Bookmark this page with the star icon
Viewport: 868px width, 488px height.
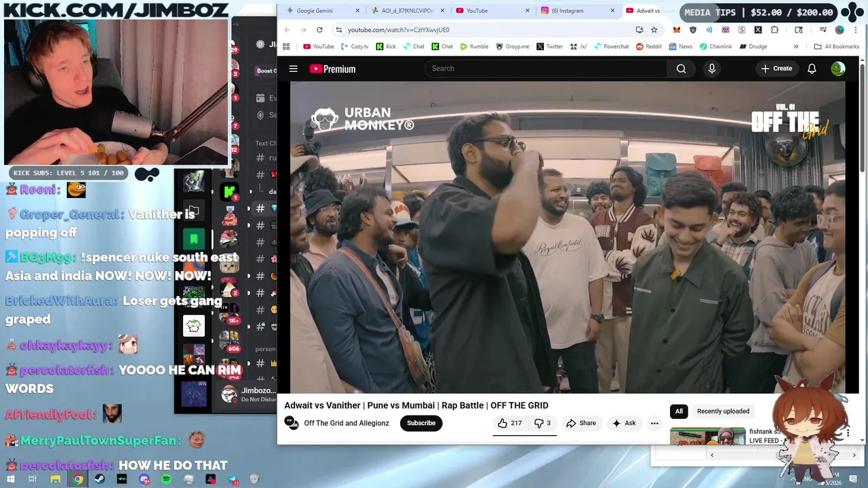pyautogui.click(x=654, y=30)
